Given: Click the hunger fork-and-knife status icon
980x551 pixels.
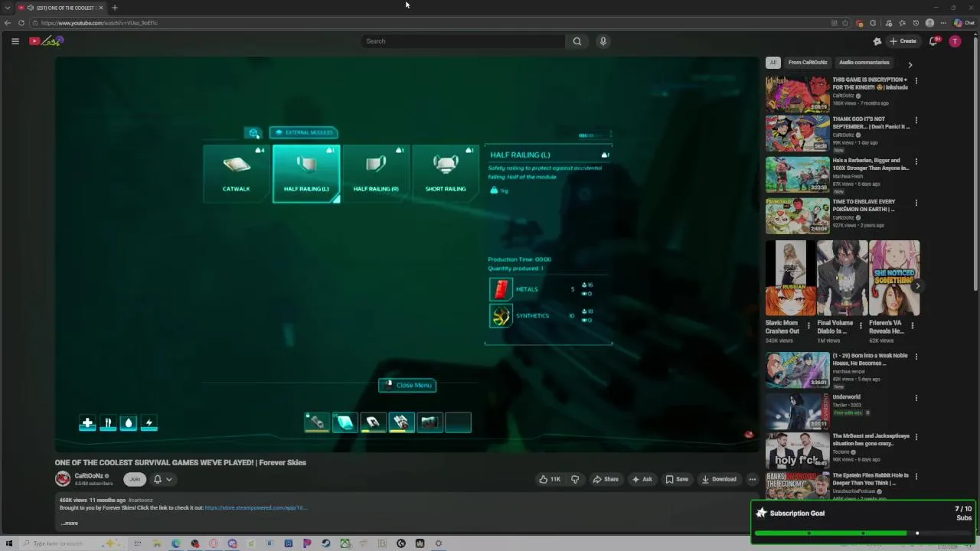Looking at the screenshot, I should tap(108, 423).
